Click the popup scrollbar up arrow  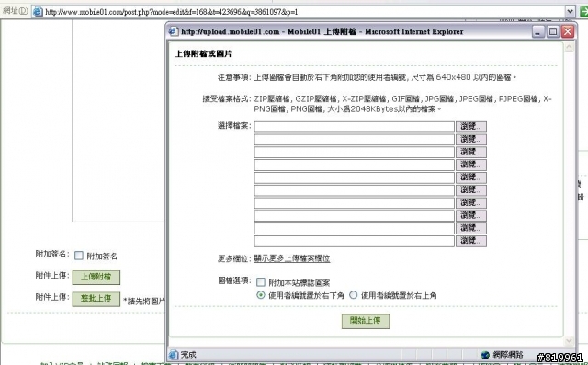click(570, 47)
